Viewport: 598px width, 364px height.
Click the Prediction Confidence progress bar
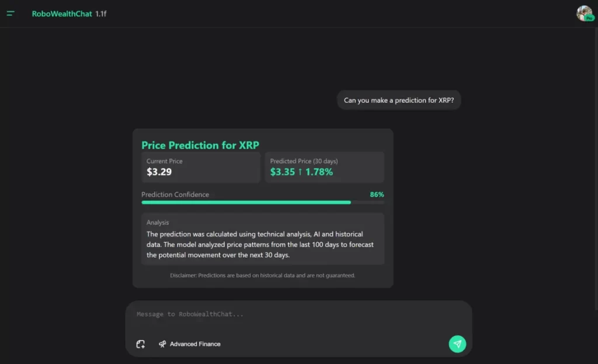coord(262,202)
